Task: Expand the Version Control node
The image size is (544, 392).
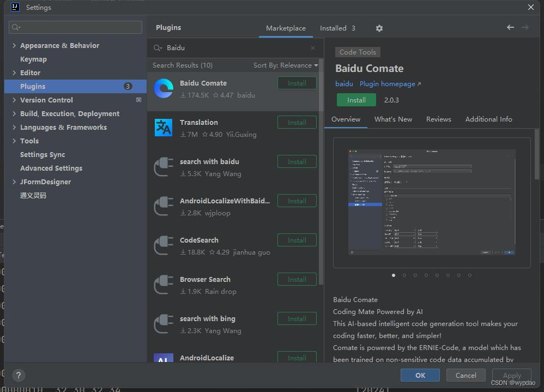Action: (x=14, y=100)
